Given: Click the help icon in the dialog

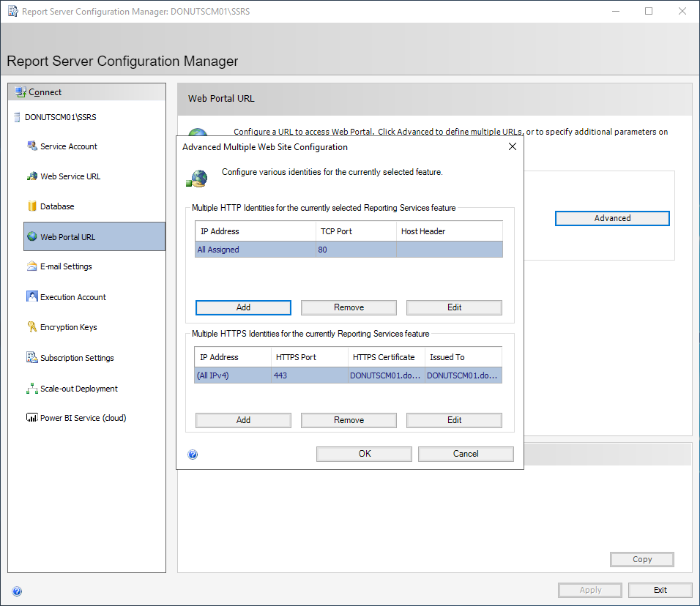Looking at the screenshot, I should (x=193, y=454).
